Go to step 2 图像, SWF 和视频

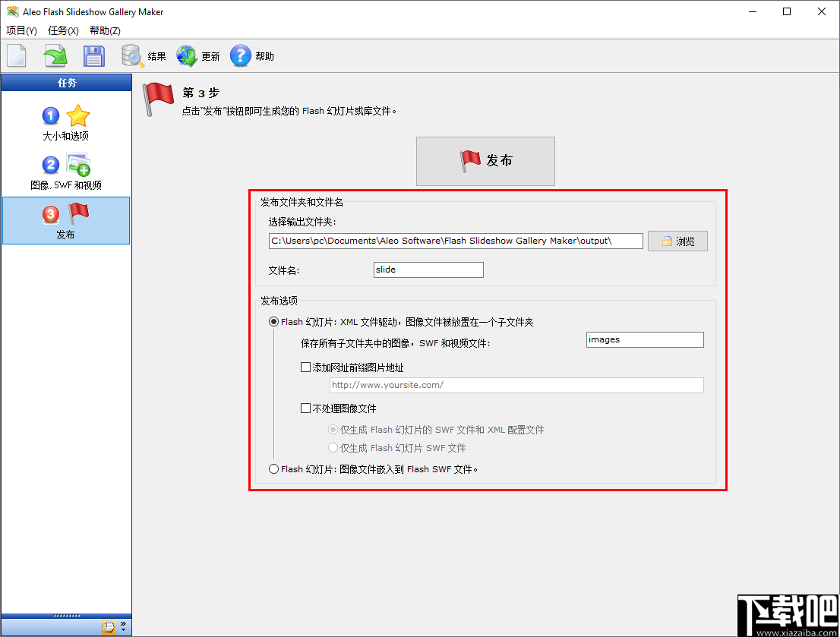point(66,172)
